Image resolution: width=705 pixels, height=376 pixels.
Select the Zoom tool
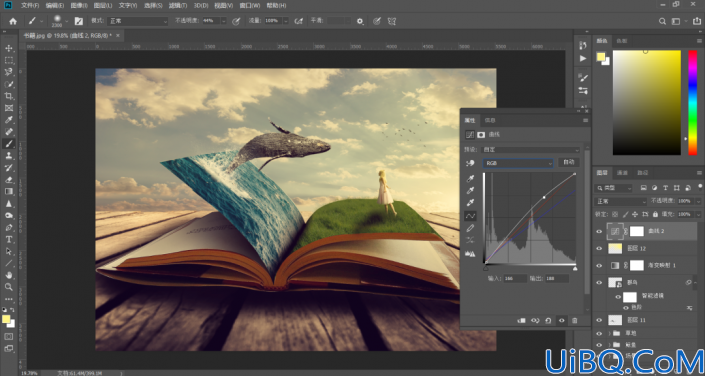tap(9, 287)
